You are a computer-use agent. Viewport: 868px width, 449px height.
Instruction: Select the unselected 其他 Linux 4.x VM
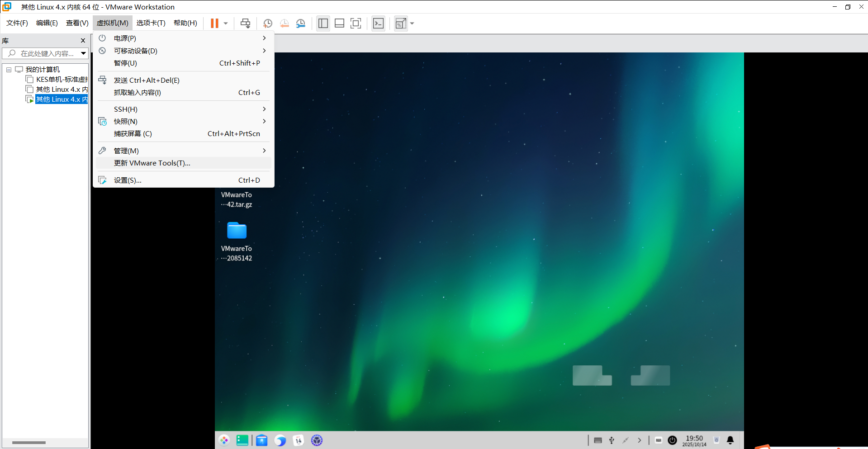tap(62, 89)
